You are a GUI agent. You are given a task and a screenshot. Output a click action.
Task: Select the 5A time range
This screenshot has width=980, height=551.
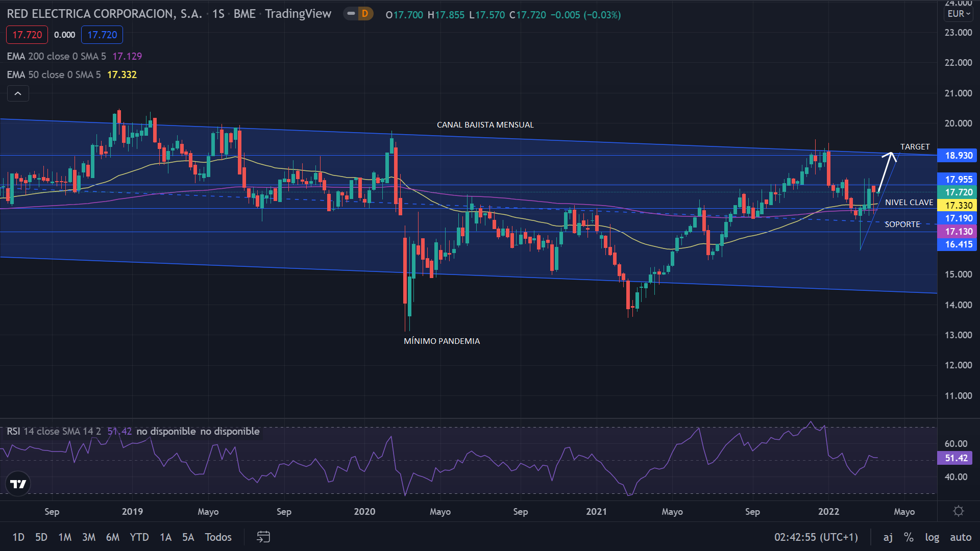(x=188, y=537)
